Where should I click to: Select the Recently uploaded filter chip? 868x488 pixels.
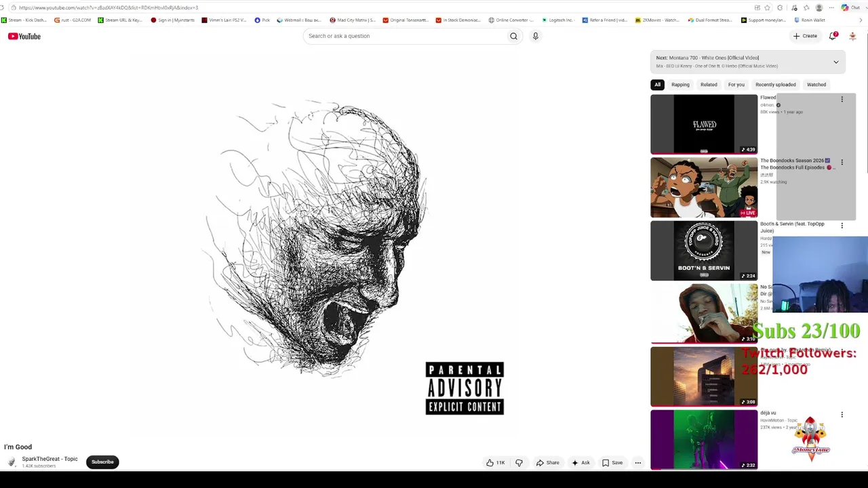[x=776, y=85]
